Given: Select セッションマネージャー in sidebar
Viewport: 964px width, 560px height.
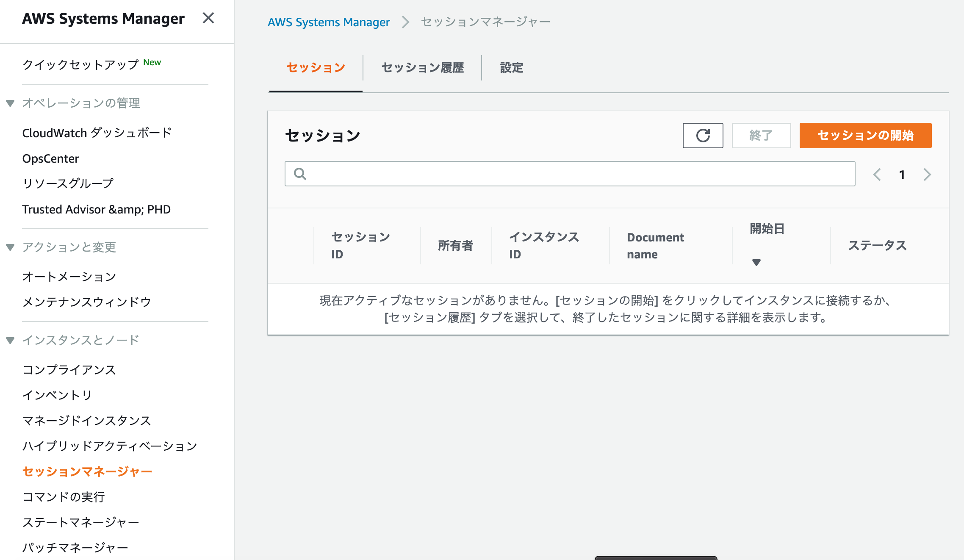Looking at the screenshot, I should point(87,471).
